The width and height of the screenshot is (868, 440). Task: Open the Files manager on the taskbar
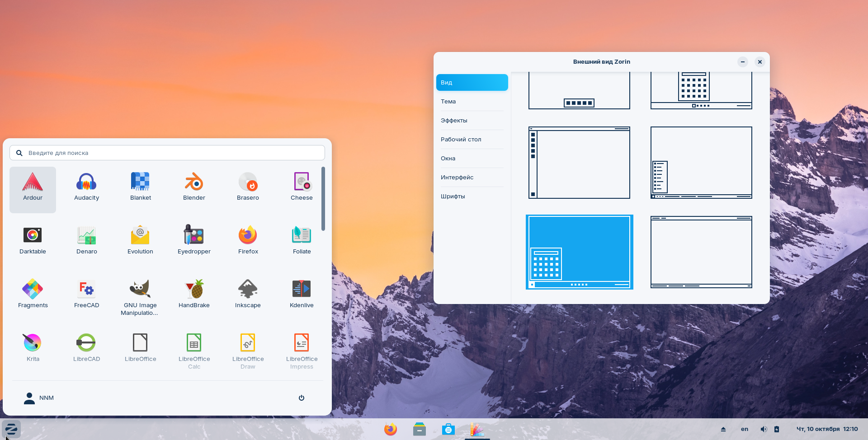420,429
